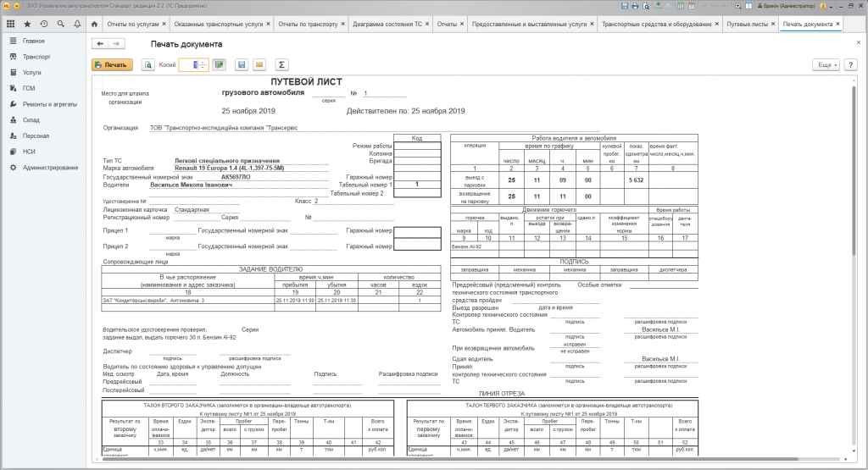This screenshot has height=470, width=868.
Task: Open Транспорт section in sidebar
Action: coord(44,57)
